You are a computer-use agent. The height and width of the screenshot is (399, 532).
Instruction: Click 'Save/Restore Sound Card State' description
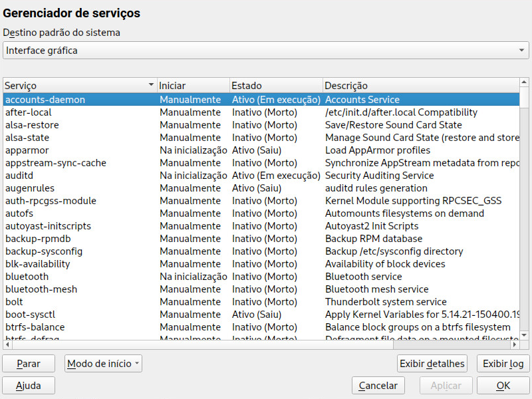pos(393,125)
